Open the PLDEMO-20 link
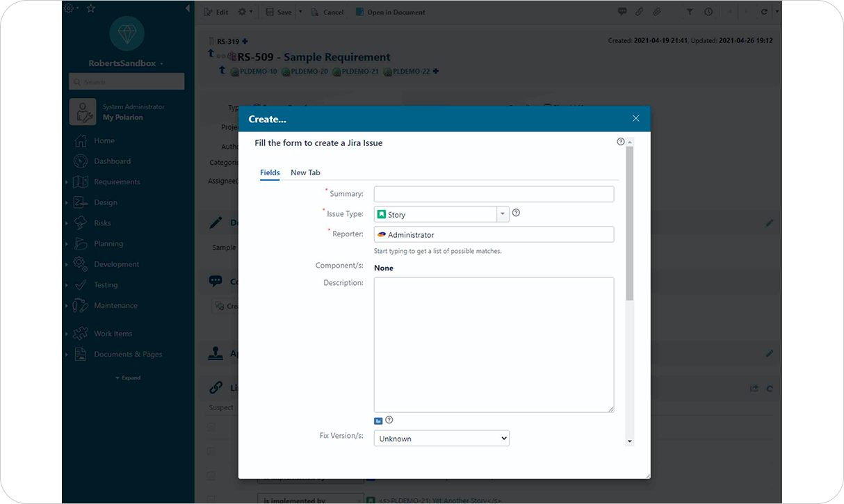844x504 pixels. coord(309,71)
